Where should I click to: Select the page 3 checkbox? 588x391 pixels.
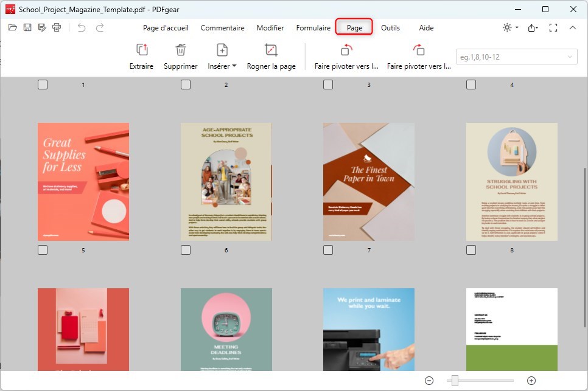[x=328, y=85]
